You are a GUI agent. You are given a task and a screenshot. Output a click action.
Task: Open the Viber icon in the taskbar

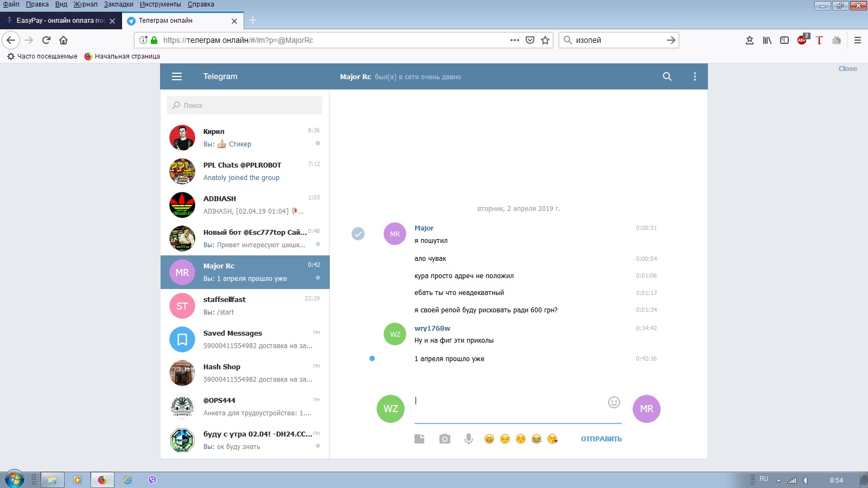(152, 480)
